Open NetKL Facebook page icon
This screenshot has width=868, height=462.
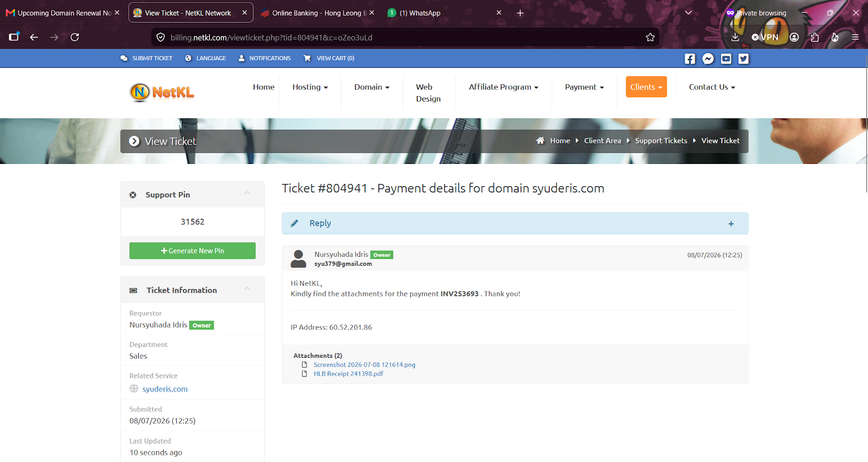(x=690, y=59)
